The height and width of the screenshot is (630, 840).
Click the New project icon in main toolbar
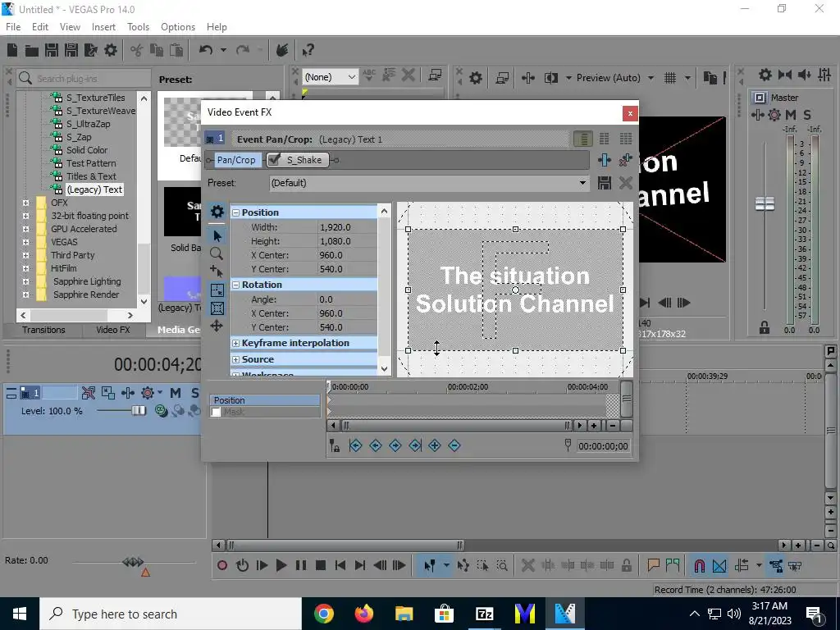tap(12, 50)
